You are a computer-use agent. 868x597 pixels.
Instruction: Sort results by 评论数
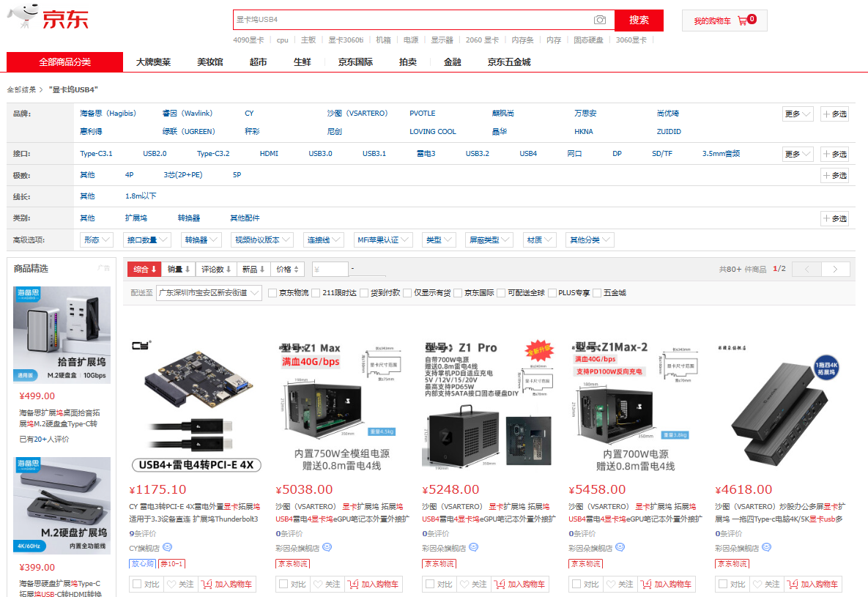coord(216,269)
